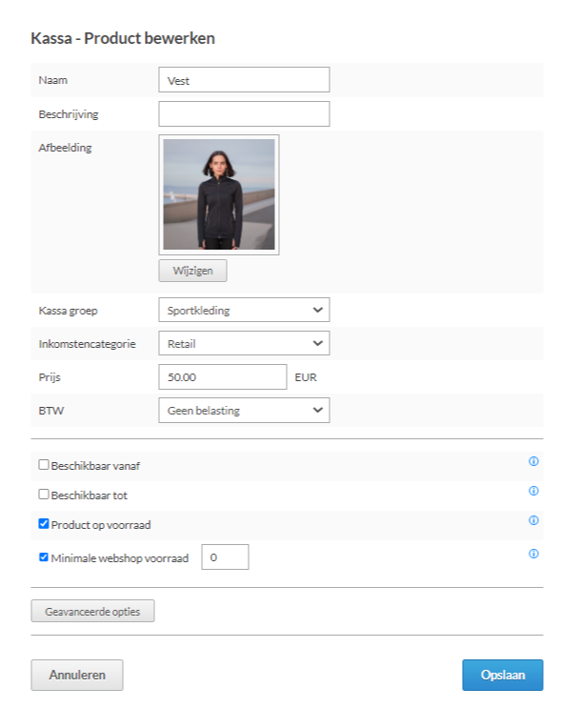
Task: Expand the Inkomstencategorie Retail dropdown
Action: pos(244,343)
